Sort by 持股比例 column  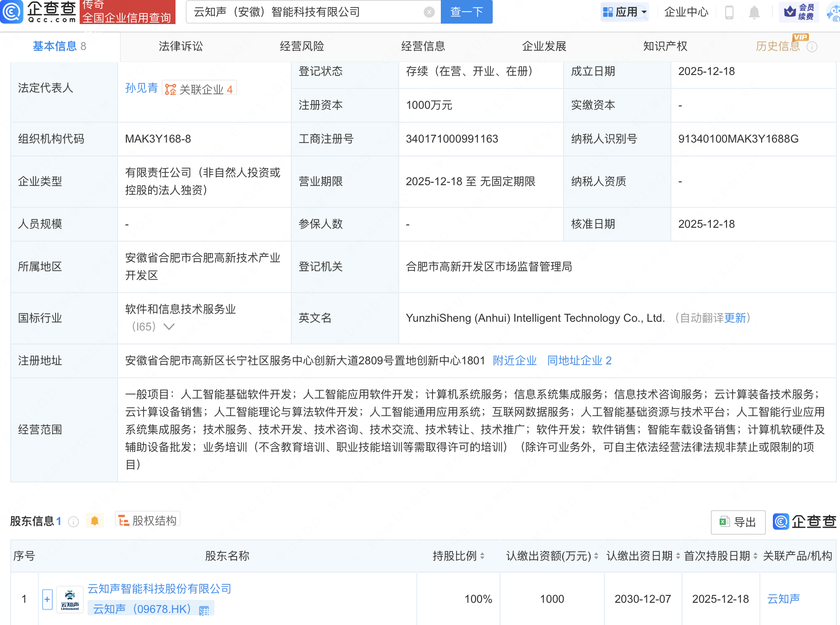coord(482,556)
